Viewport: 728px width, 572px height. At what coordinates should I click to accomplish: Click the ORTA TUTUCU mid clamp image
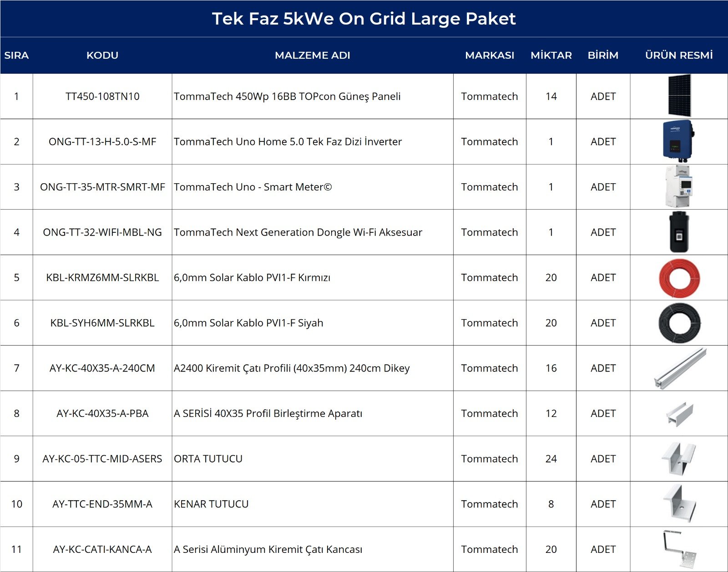click(679, 458)
